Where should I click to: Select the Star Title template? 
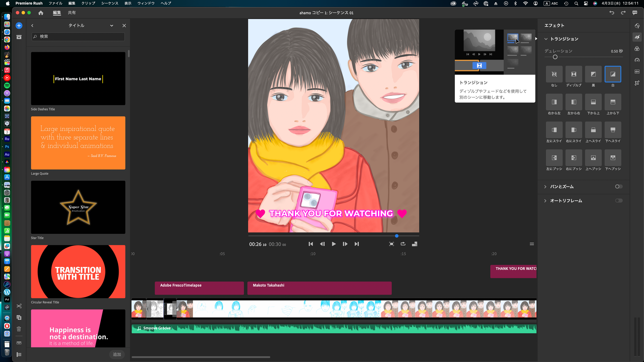[x=78, y=207]
